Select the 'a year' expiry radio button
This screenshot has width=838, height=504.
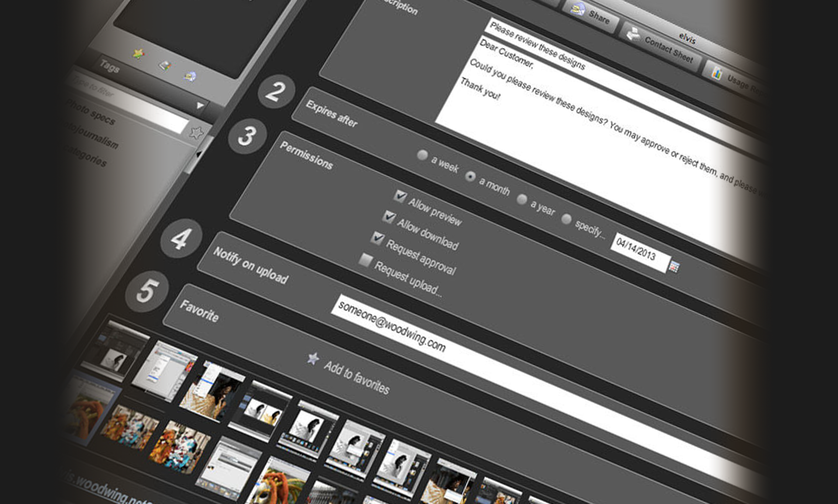tap(522, 199)
